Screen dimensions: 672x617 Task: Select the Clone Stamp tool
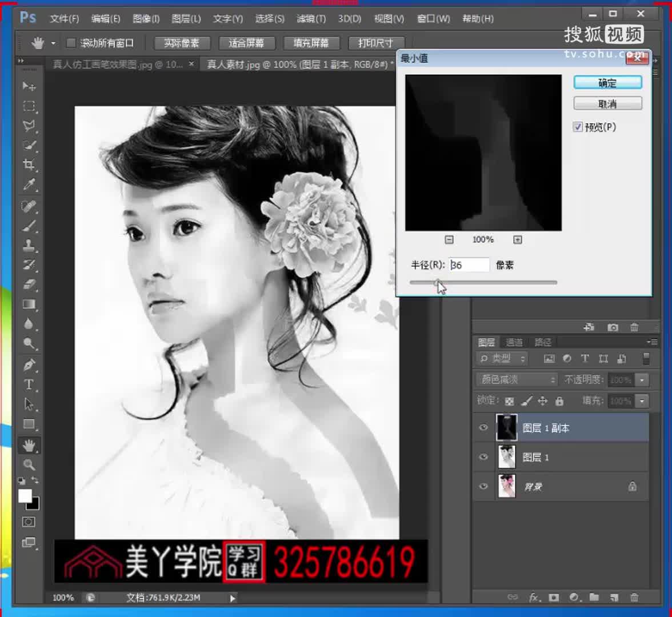[x=29, y=244]
